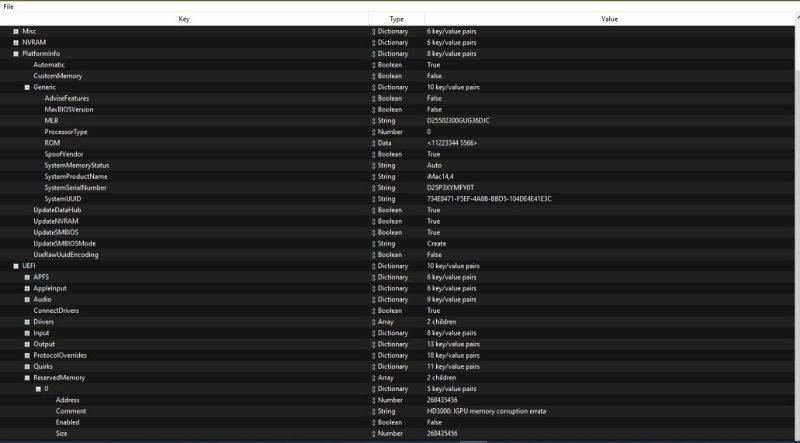Select the UpdateDataHub key
The image size is (800, 443).
[57, 210]
